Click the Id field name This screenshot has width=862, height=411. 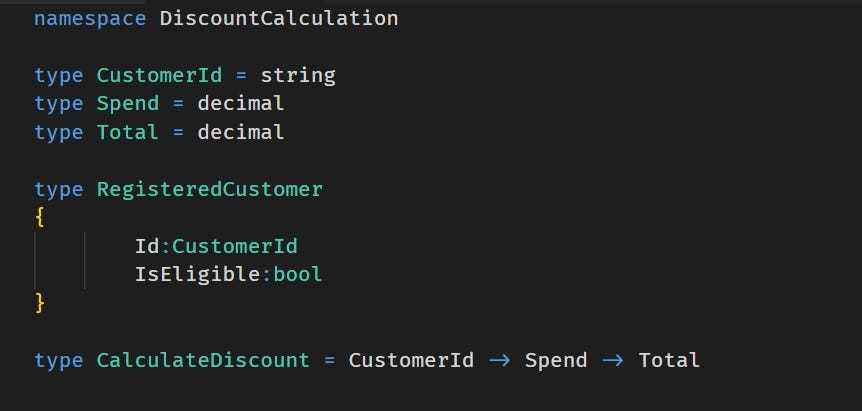(x=147, y=246)
